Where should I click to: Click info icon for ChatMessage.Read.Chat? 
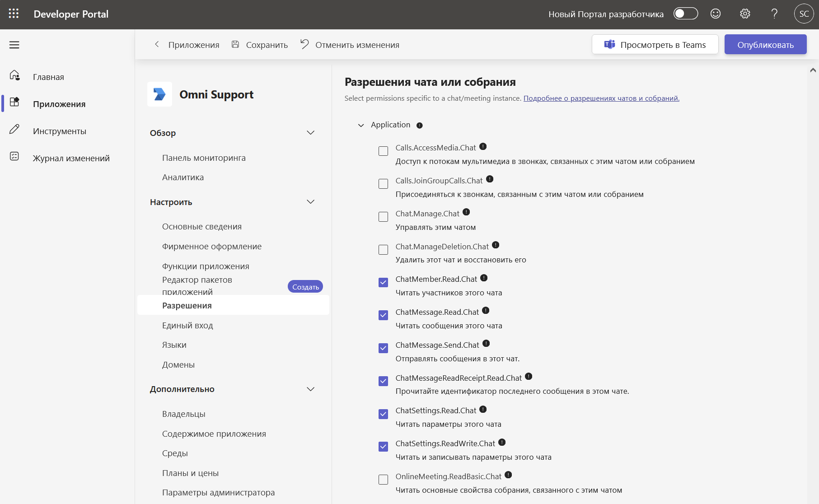[486, 311]
